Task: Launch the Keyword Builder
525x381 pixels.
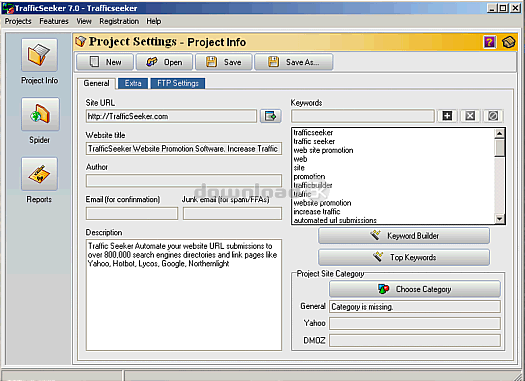Action: pos(404,236)
